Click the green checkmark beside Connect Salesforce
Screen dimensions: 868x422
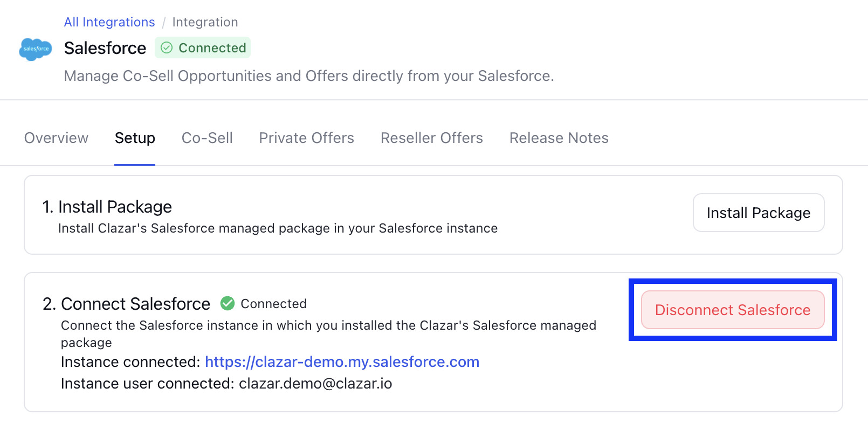click(x=228, y=304)
